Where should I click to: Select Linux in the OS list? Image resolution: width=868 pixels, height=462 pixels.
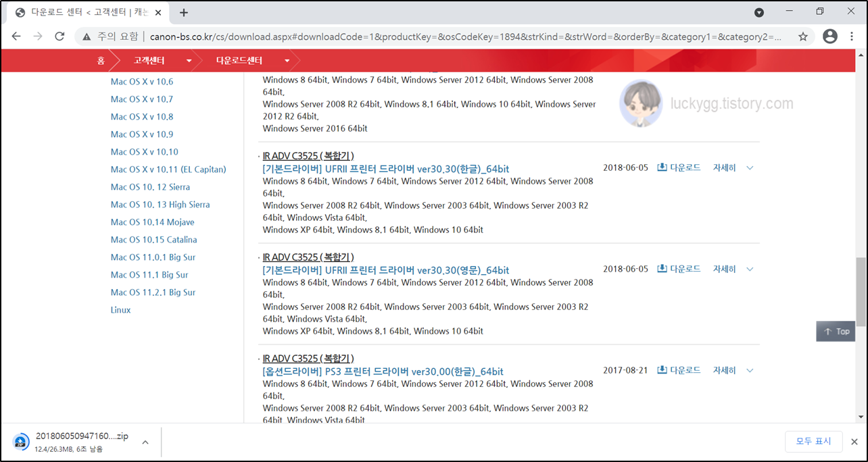pos(121,310)
